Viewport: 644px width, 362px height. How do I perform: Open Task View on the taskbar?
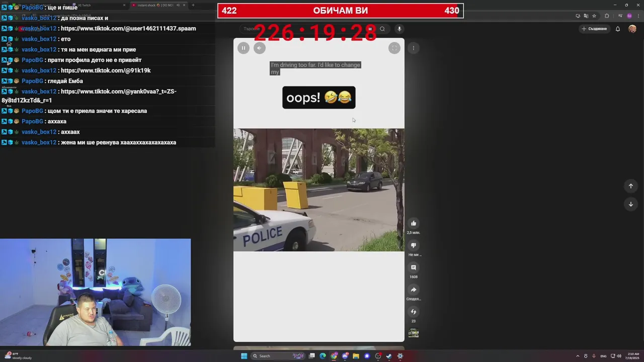312,356
